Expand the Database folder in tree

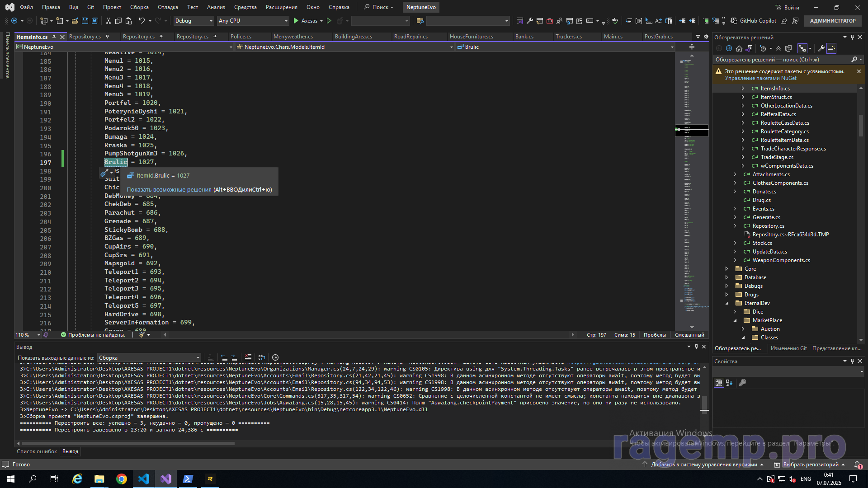pos(726,277)
